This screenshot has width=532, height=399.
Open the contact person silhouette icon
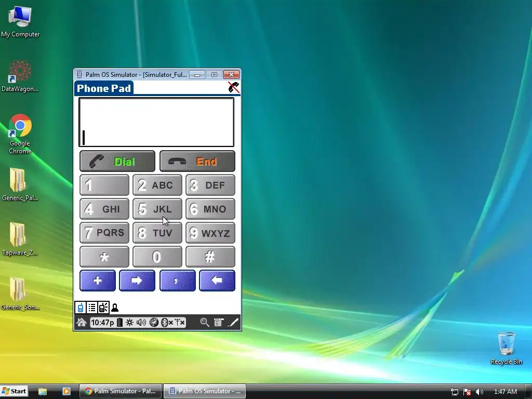pos(115,308)
